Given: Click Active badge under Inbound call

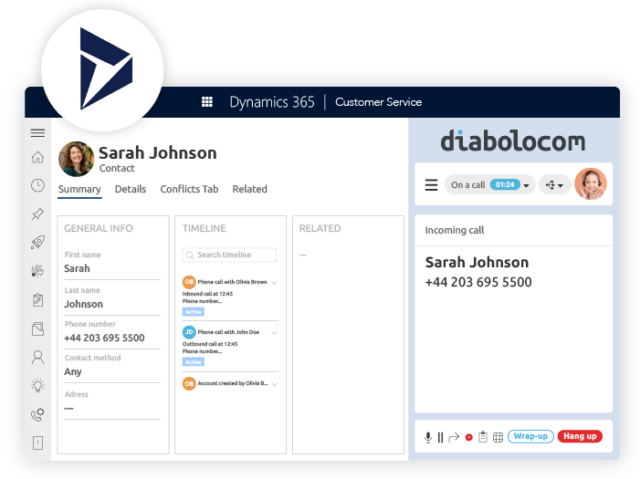Looking at the screenshot, I should tap(193, 312).
